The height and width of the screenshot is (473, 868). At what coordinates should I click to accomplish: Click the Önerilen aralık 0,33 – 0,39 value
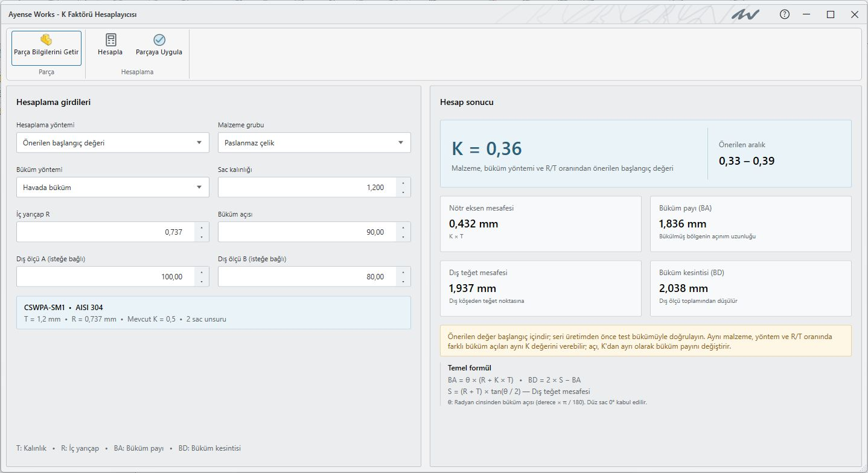tap(747, 161)
